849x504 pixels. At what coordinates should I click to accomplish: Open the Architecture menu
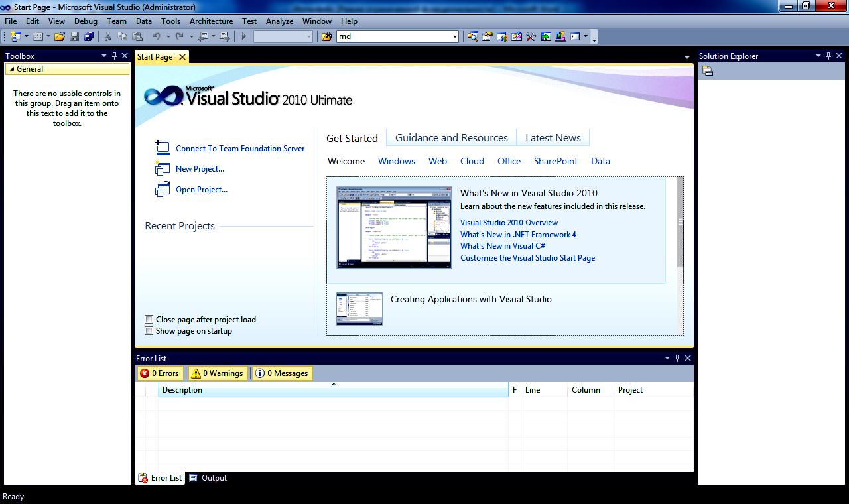211,21
